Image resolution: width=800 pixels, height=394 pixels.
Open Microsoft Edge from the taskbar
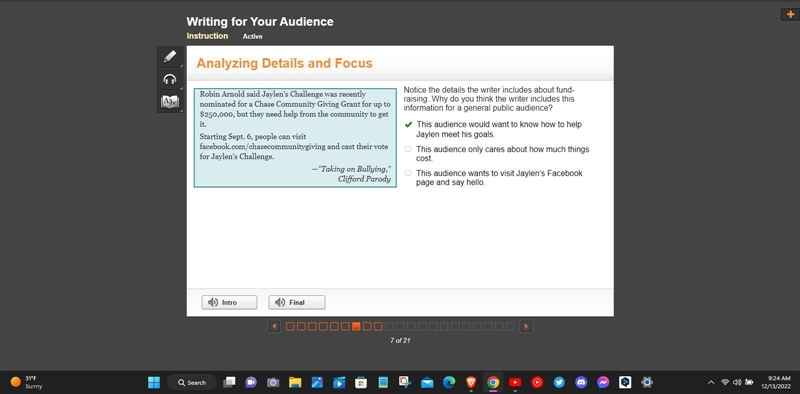pyautogui.click(x=449, y=382)
